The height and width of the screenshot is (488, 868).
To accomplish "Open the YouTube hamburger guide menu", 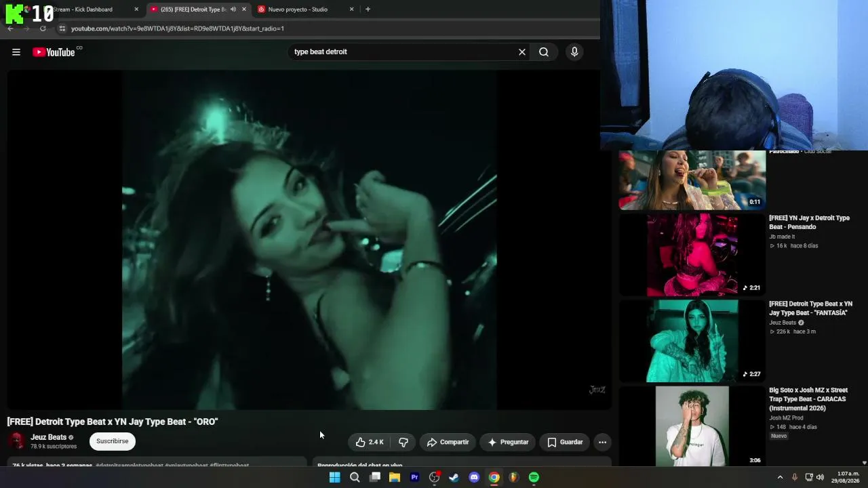I will (x=16, y=52).
